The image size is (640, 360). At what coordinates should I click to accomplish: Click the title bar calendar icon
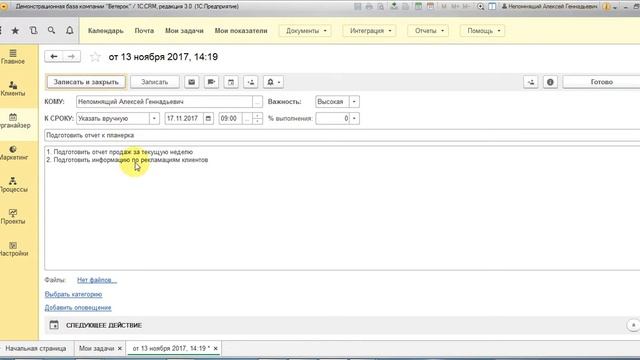(430, 7)
